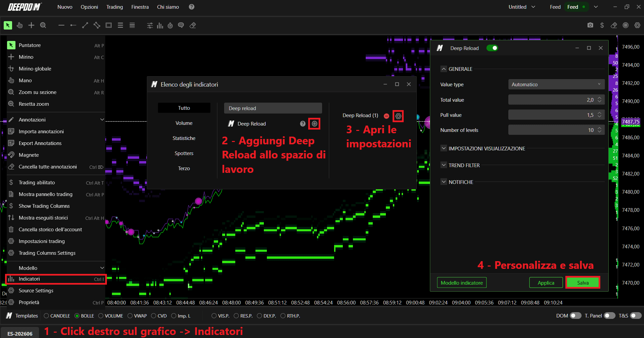The width and height of the screenshot is (644, 338).
Task: Select the Volume category in the indicator list
Action: pyautogui.click(x=184, y=123)
